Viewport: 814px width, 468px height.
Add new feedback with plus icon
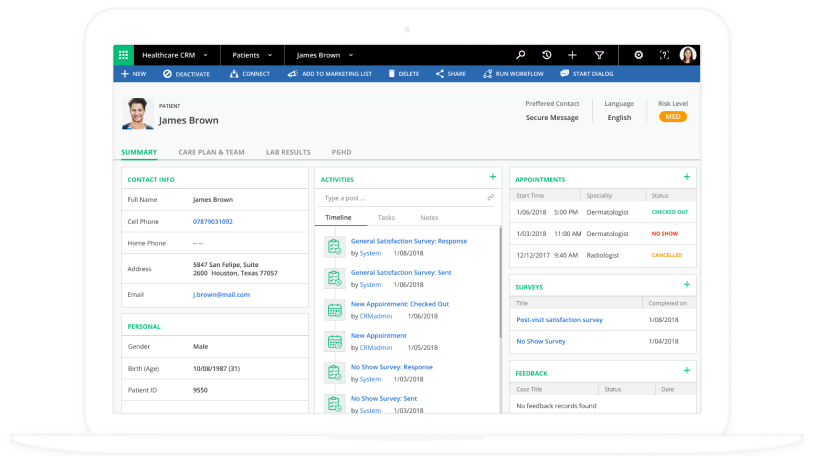[x=686, y=370]
